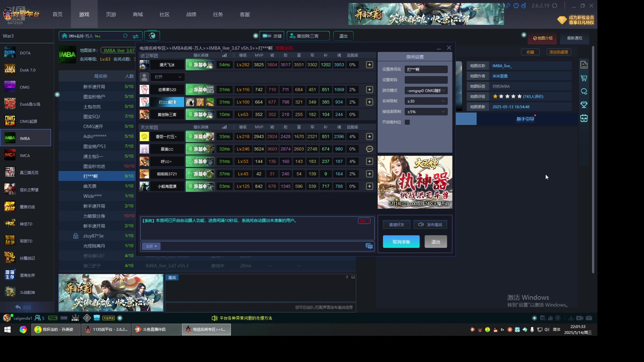Open the friends icon next to caigenda1

[38, 318]
